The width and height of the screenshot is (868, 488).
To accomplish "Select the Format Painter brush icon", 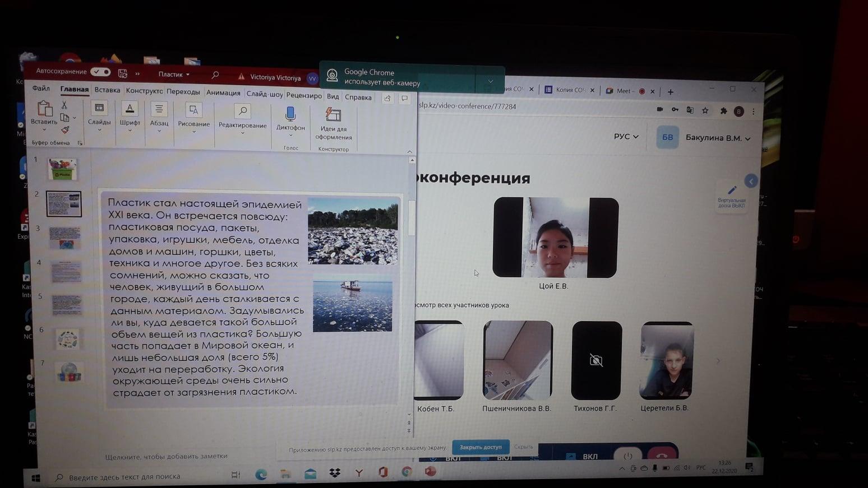I will click(65, 130).
